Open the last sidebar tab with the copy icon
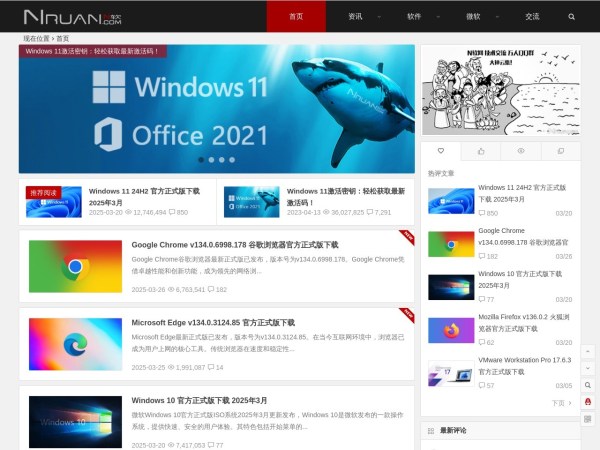The width and height of the screenshot is (600, 450). [560, 151]
